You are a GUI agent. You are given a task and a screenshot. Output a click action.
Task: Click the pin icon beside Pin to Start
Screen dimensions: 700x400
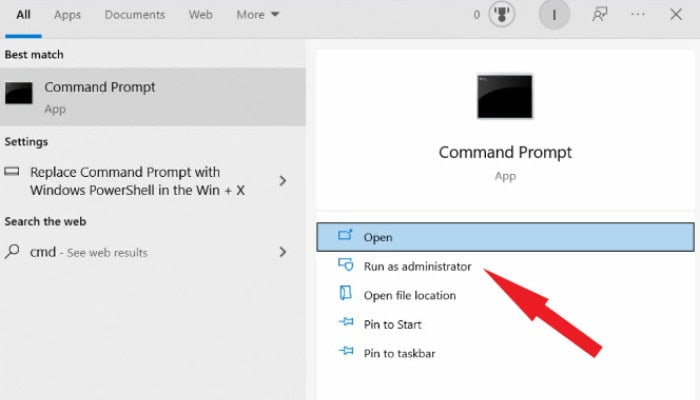point(346,324)
